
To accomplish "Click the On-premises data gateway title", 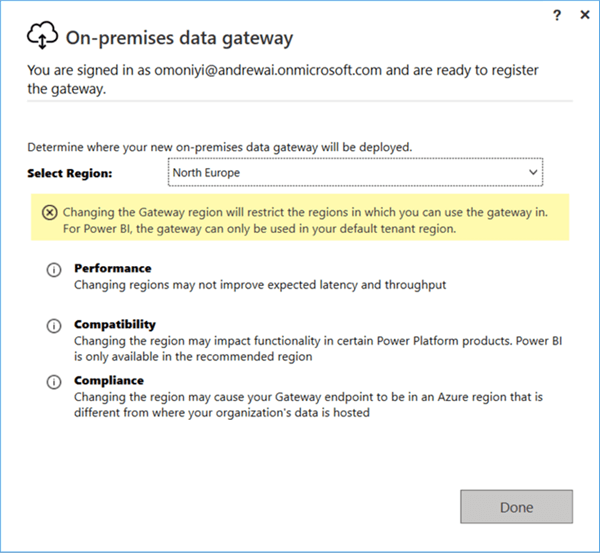I will pos(179,38).
